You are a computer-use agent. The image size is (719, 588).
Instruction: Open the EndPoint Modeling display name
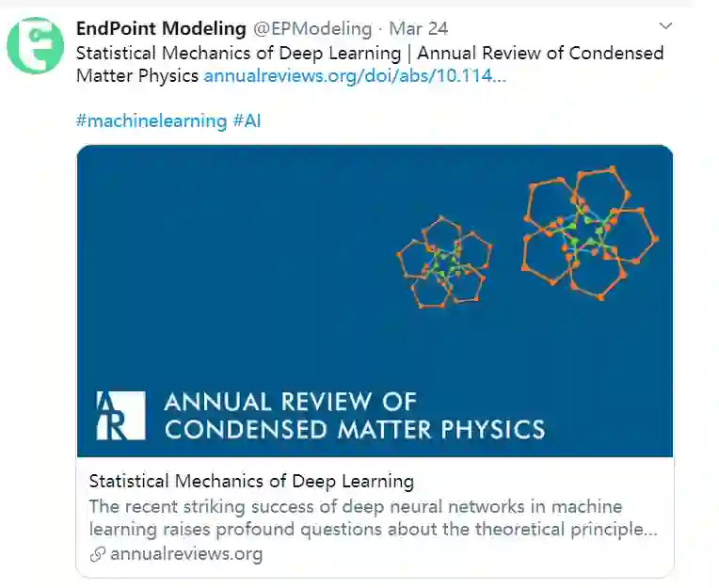pos(160,29)
